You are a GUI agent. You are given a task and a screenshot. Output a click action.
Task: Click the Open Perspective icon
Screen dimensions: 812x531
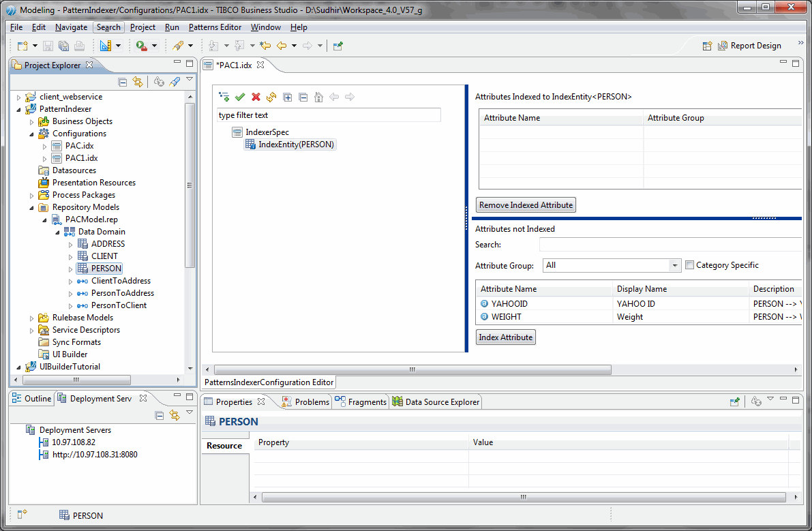pyautogui.click(x=708, y=46)
